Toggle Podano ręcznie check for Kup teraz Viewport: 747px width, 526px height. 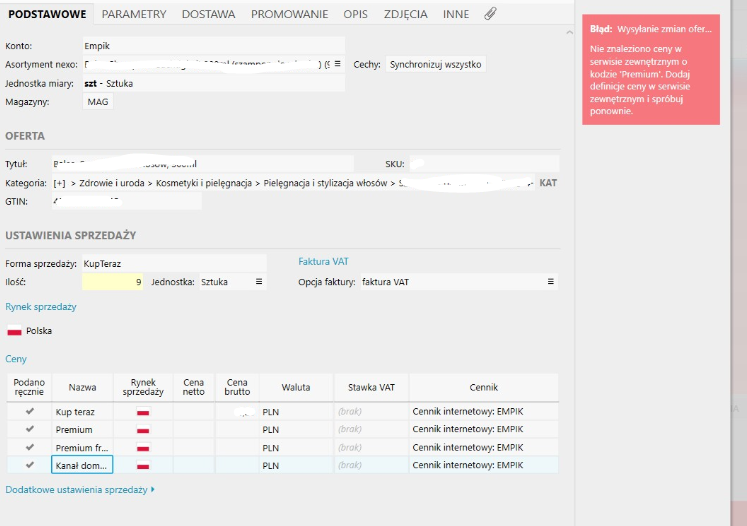(x=30, y=411)
